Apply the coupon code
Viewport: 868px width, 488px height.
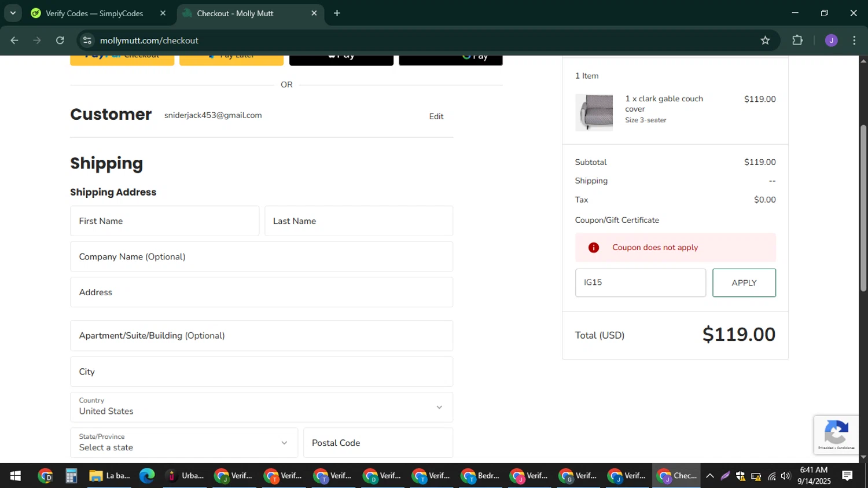tap(744, 282)
